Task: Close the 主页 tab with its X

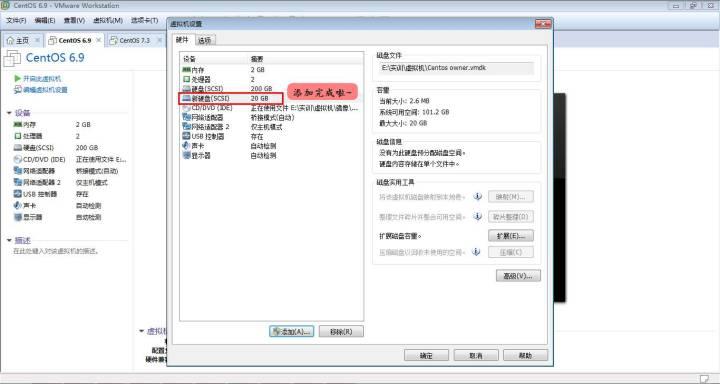Action: tap(38, 40)
